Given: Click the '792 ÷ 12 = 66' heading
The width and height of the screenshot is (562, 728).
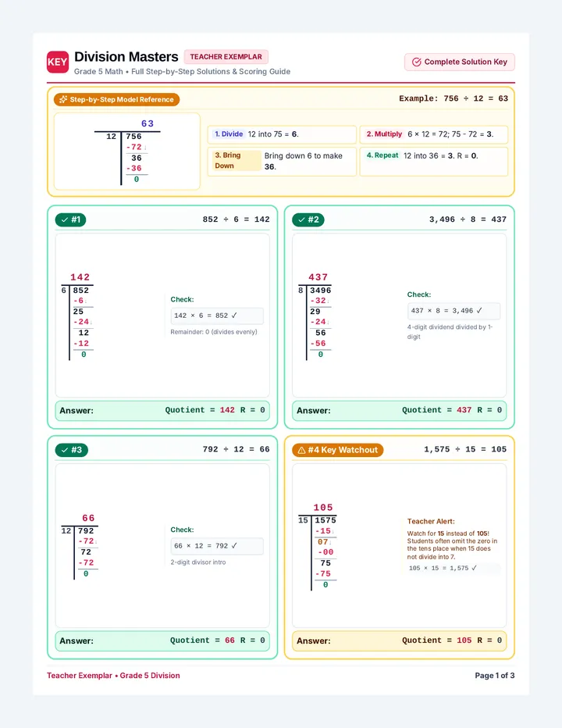Looking at the screenshot, I should tap(236, 449).
